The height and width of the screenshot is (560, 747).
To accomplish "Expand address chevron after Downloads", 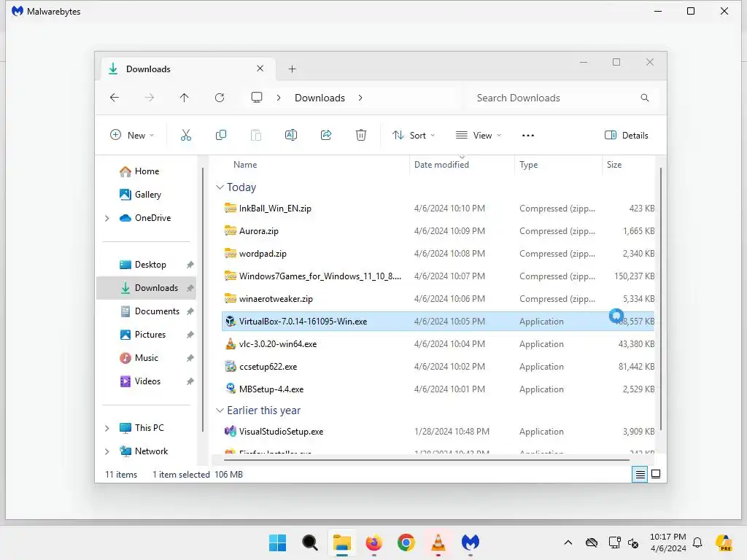I will click(x=360, y=98).
